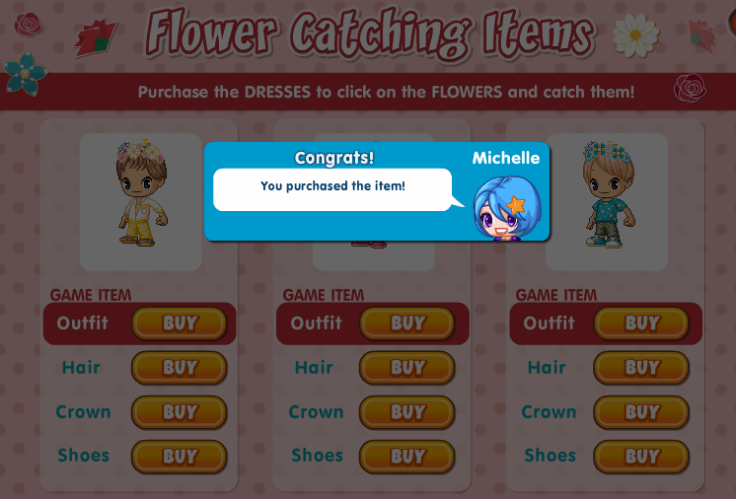Image resolution: width=736 pixels, height=499 pixels.
Task: Select the yellow-outfit character preview
Action: 141,202
